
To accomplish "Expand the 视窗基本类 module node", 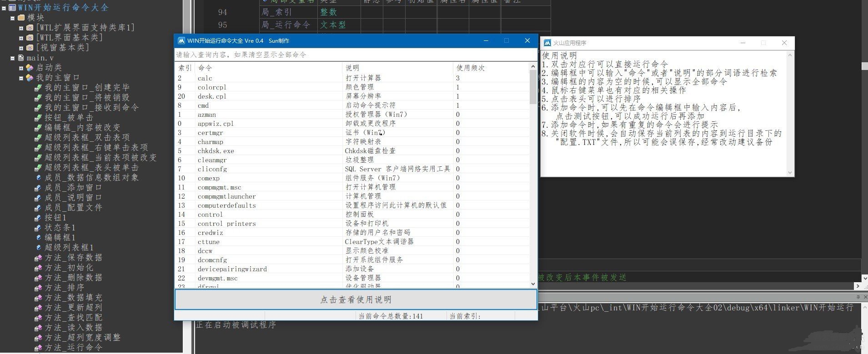I will point(21,48).
